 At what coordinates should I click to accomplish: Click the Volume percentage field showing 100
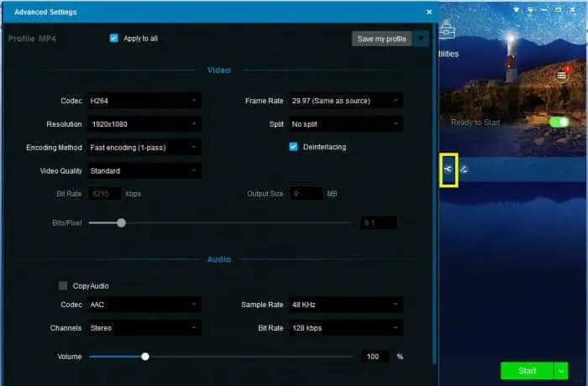[x=375, y=357]
